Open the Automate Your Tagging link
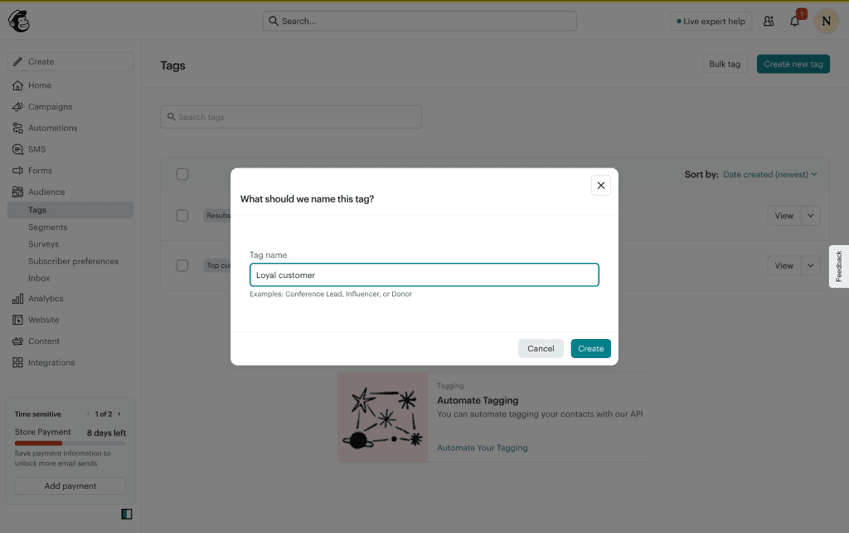Screen dimensions: 849x533 tap(482, 448)
